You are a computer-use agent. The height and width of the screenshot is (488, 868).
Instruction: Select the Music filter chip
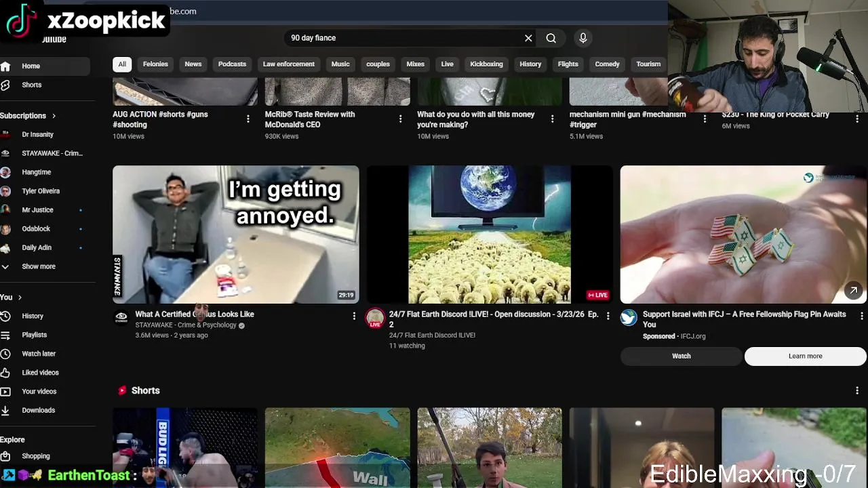click(340, 64)
